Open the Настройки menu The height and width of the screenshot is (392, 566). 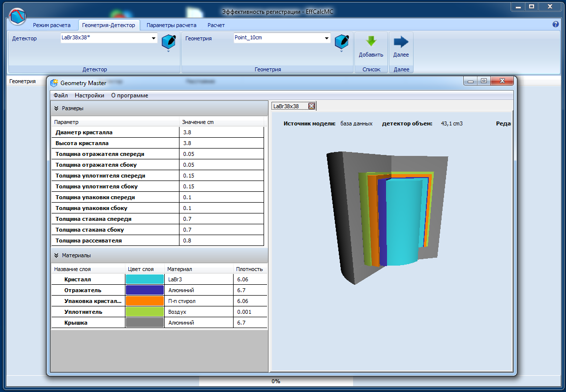(x=89, y=95)
